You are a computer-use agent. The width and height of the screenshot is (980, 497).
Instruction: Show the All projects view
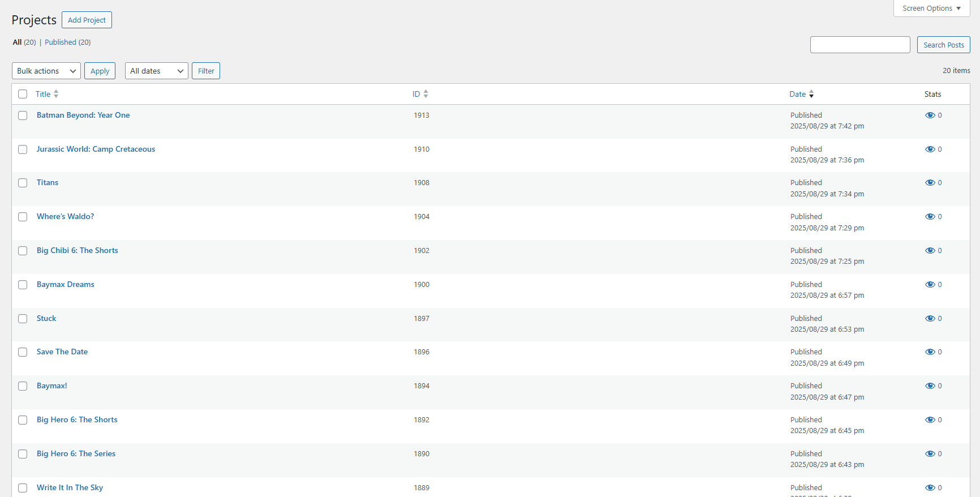(17, 42)
